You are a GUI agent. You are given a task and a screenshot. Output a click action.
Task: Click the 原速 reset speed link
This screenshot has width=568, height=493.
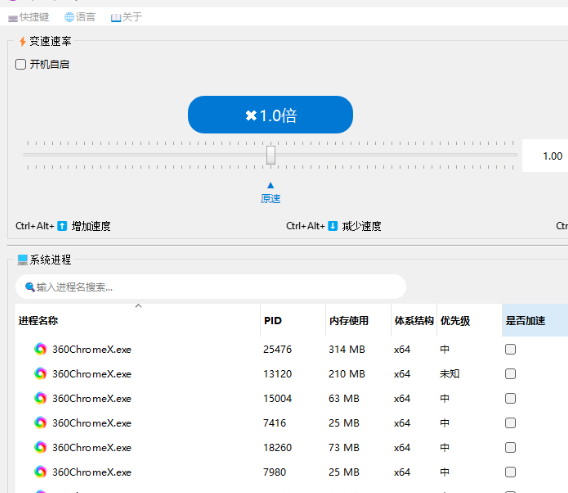click(x=270, y=199)
